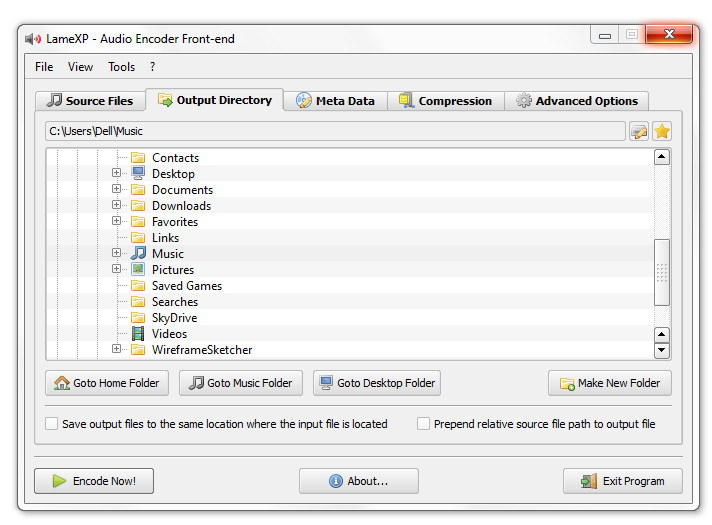Expand the Downloads folder node
This screenshot has width=712, height=525.
click(x=116, y=205)
